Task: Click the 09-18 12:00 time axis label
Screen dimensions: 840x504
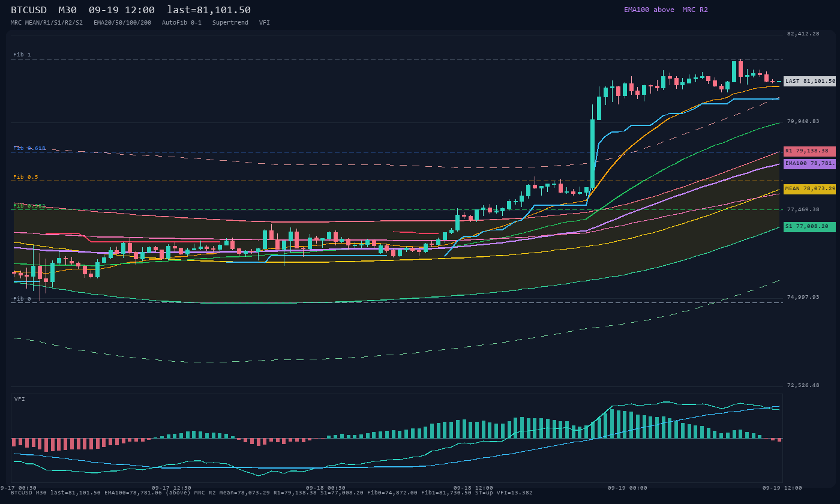Action: (473, 488)
